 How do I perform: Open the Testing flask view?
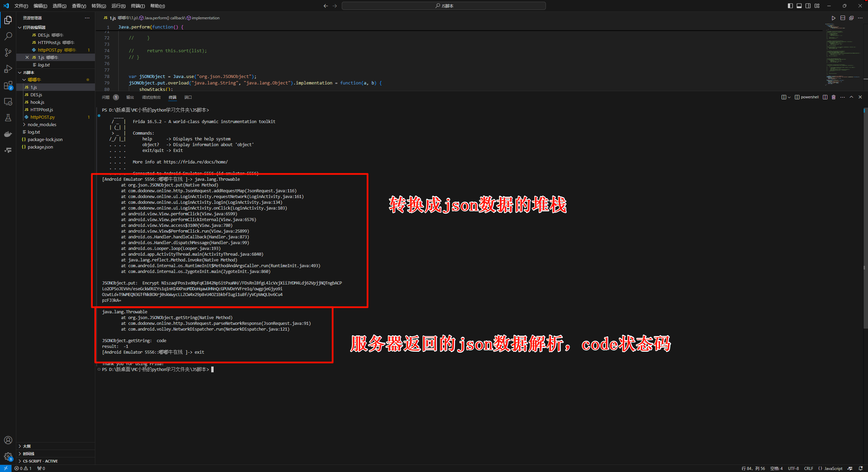tap(8, 118)
